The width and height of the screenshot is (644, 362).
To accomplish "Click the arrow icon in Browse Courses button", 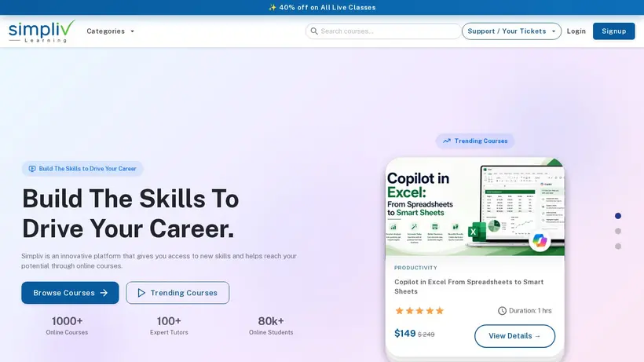I will pos(104,293).
